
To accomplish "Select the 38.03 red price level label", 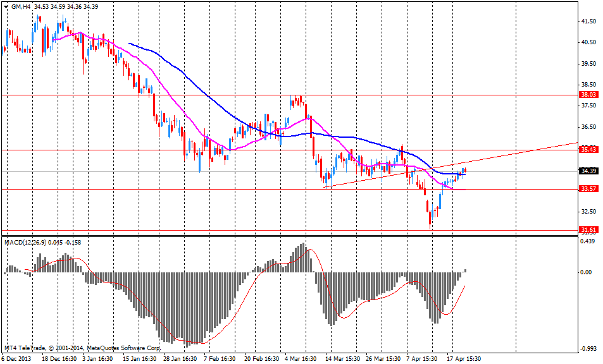I will 588,94.
